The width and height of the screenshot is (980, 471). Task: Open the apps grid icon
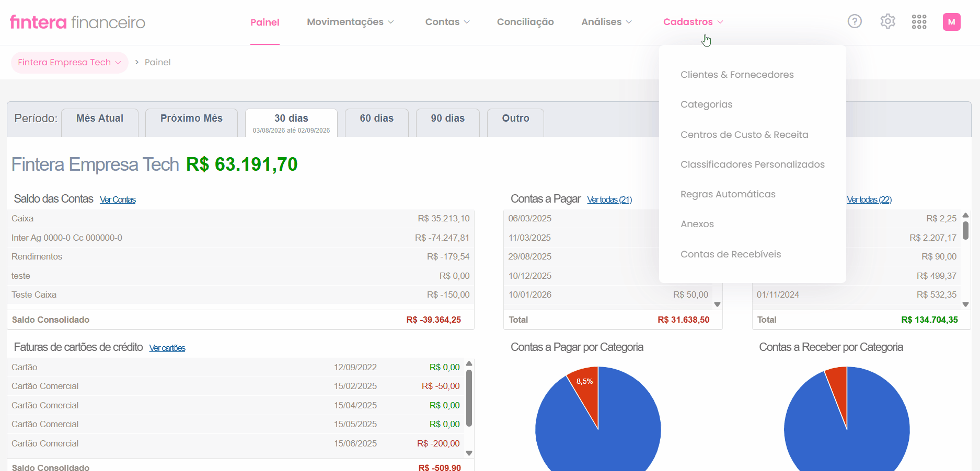[x=919, y=21]
